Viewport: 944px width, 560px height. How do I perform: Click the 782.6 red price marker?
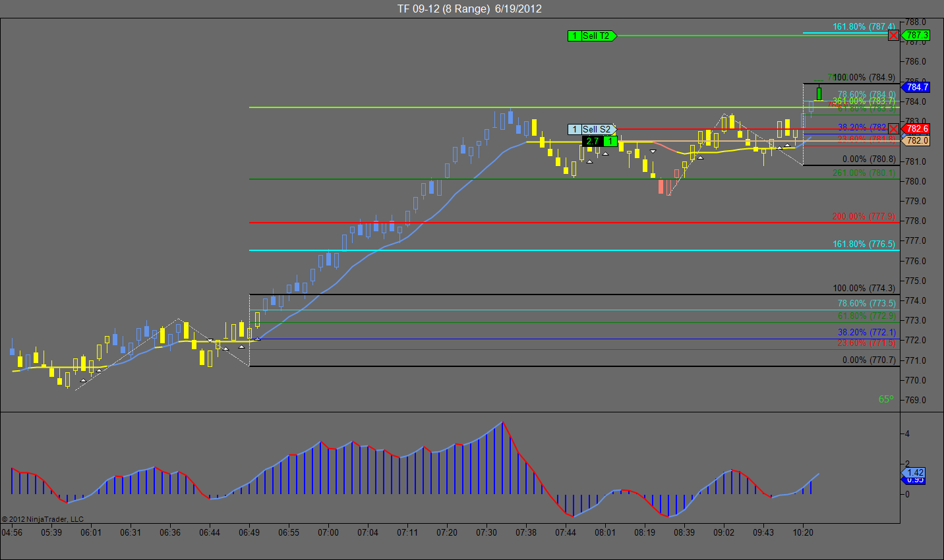click(x=916, y=128)
